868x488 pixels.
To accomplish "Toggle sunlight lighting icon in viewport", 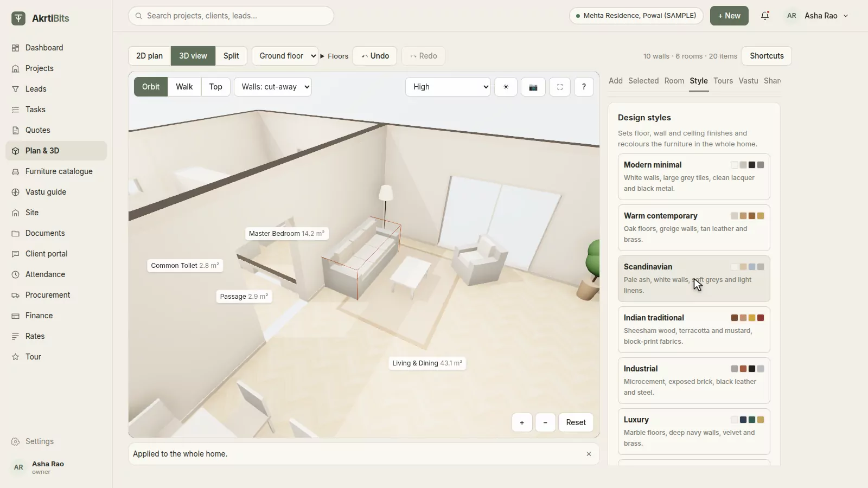I will [506, 87].
